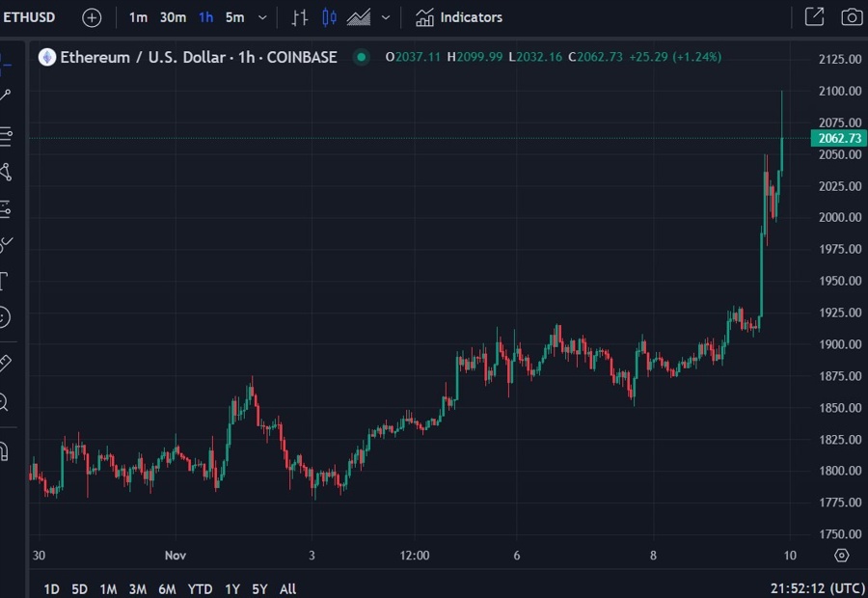
Task: Select the patterns drawing tool
Action: point(6,173)
